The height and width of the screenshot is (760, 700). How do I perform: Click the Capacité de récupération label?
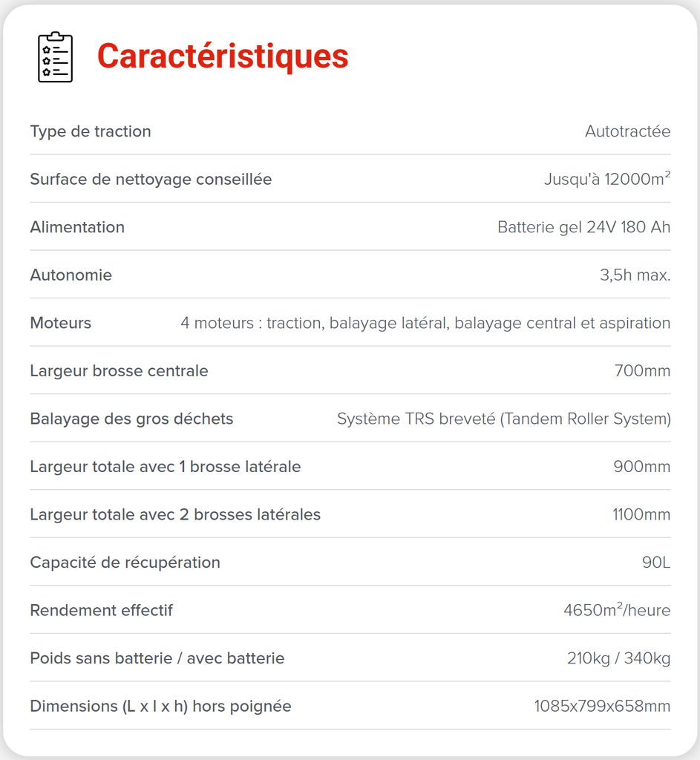(125, 563)
